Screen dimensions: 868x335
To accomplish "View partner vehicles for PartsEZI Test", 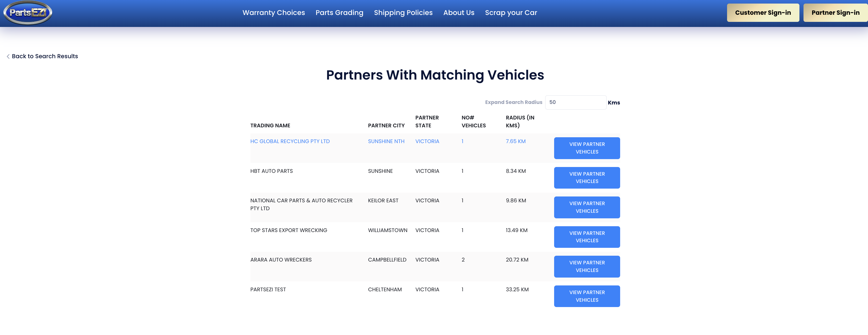I will 587,296.
